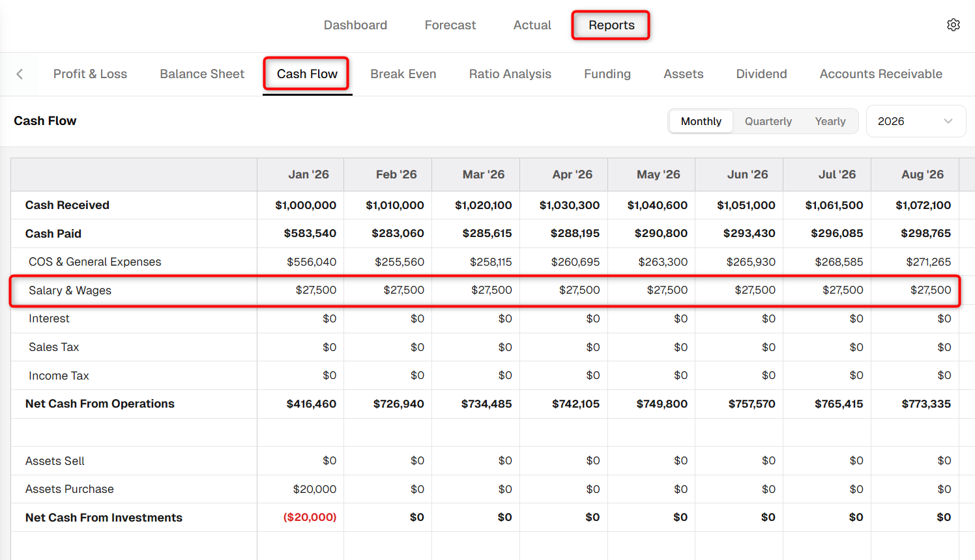The height and width of the screenshot is (560, 975).
Task: Click the Jan '26 Cash Received value
Action: click(x=306, y=205)
